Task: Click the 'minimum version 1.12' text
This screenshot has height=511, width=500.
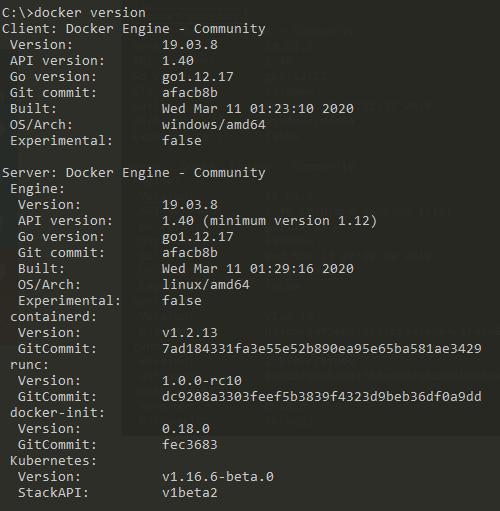Action: 289,221
